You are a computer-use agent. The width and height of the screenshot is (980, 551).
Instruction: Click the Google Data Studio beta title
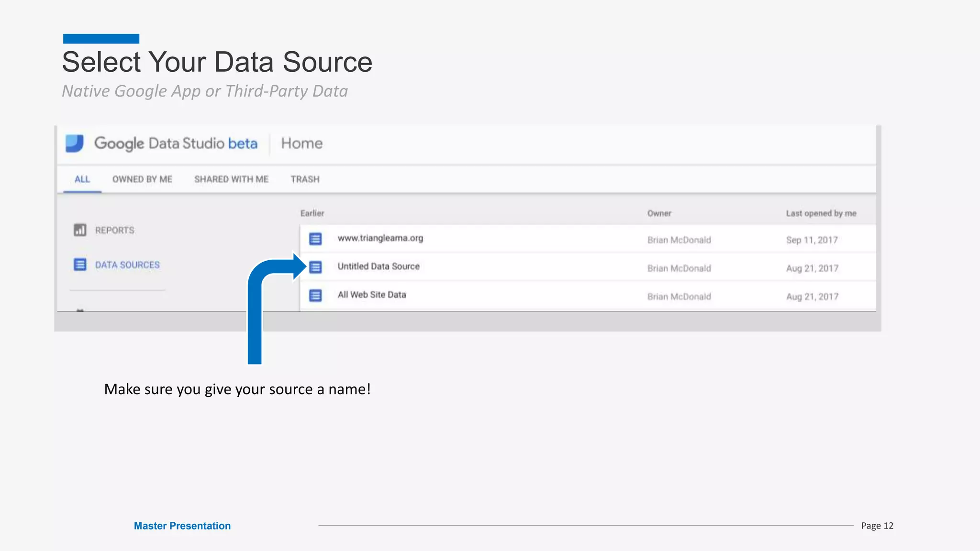[176, 143]
